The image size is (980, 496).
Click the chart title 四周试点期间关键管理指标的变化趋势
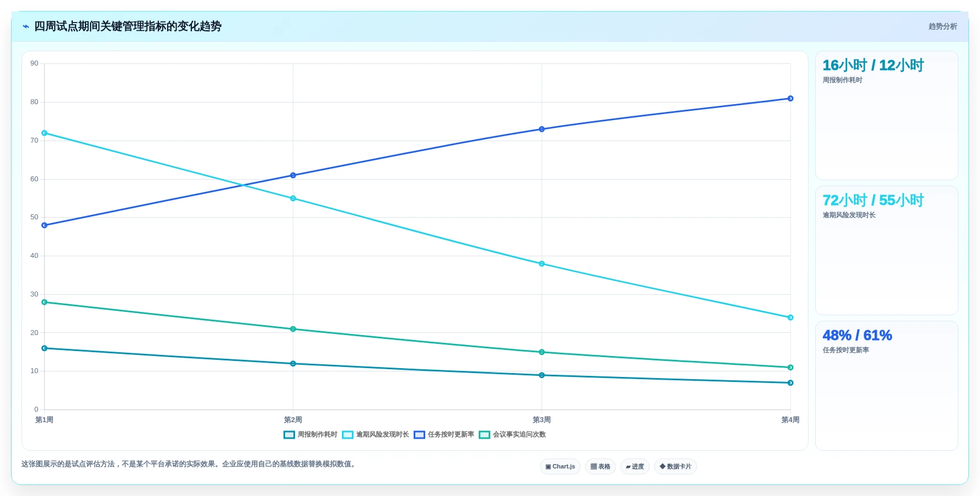[x=128, y=26]
